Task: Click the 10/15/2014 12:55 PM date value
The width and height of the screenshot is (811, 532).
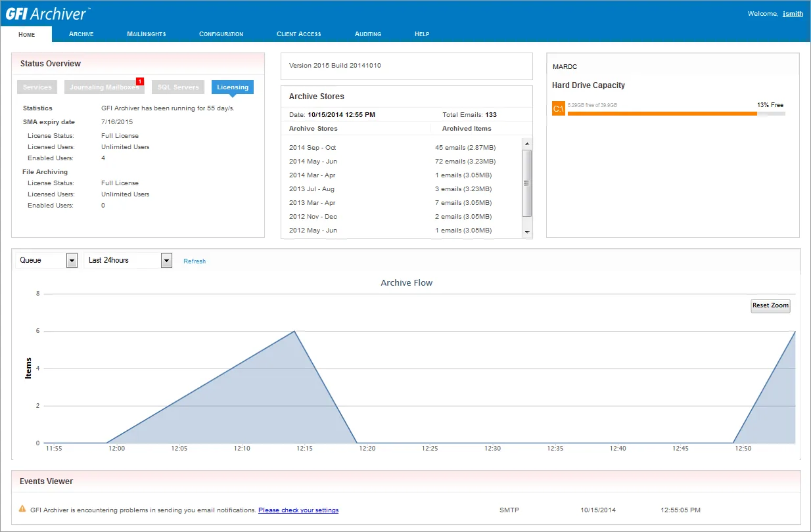Action: (x=341, y=114)
